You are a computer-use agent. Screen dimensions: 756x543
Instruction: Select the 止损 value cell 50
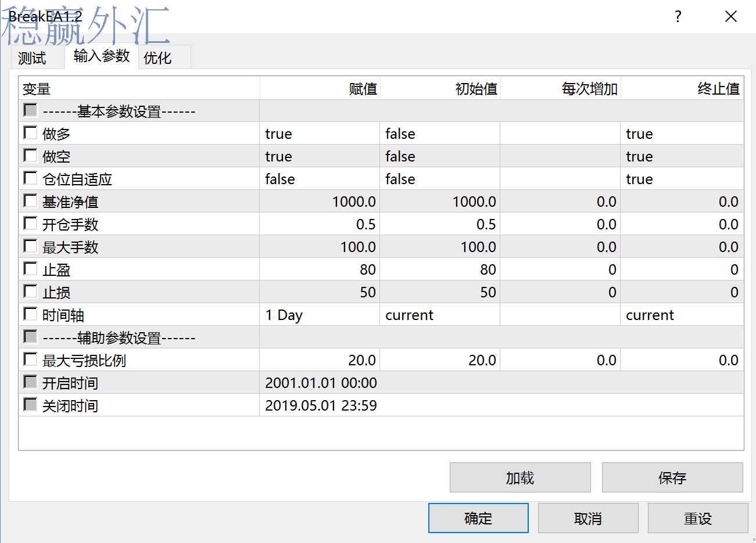320,292
